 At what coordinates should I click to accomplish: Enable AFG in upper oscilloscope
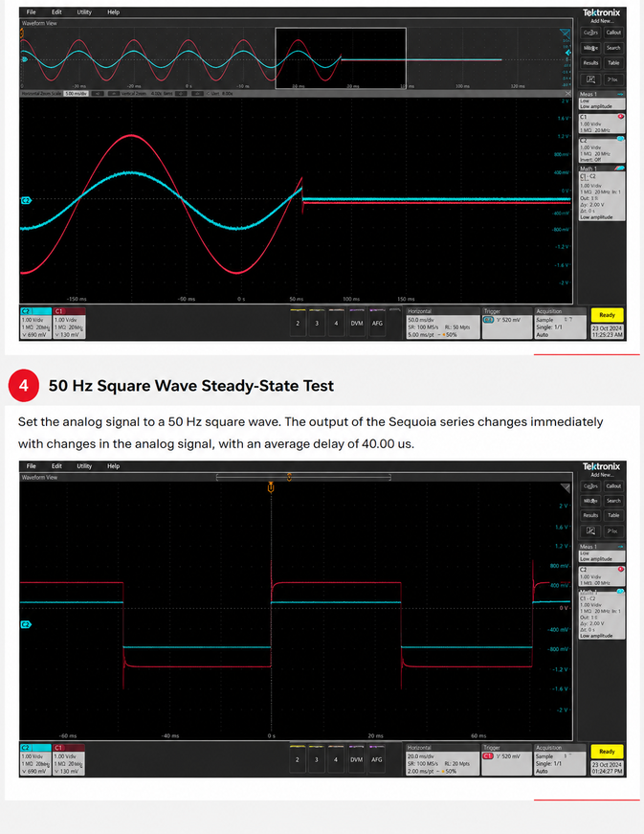[377, 323]
